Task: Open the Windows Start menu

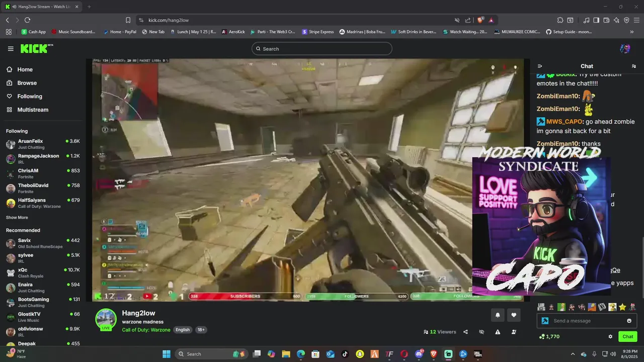Action: (x=167, y=354)
